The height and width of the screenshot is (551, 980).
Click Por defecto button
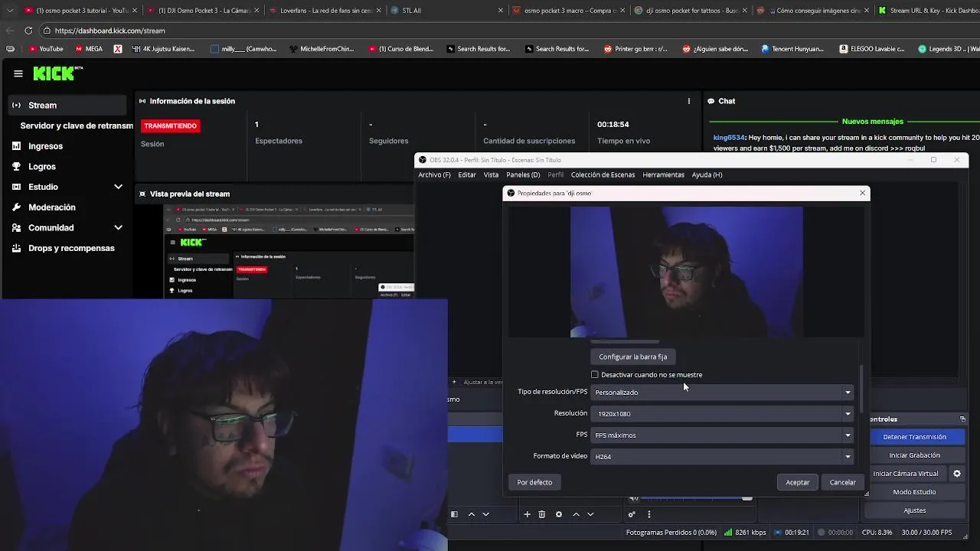click(534, 482)
